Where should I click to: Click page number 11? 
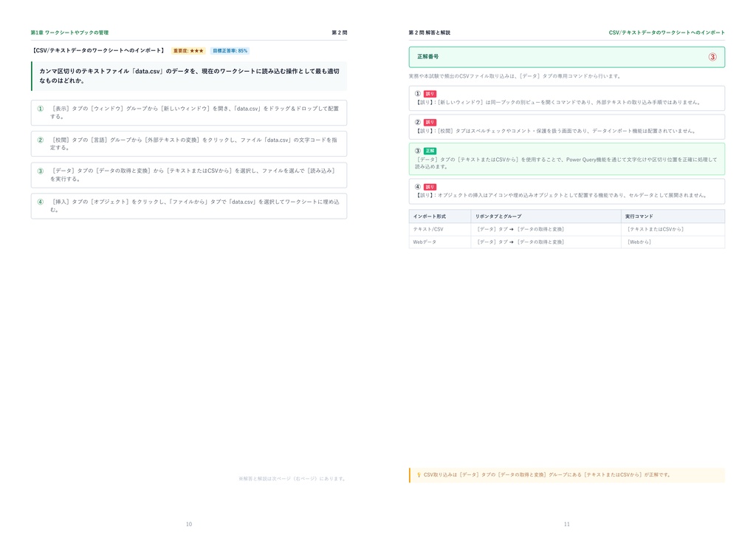click(566, 524)
